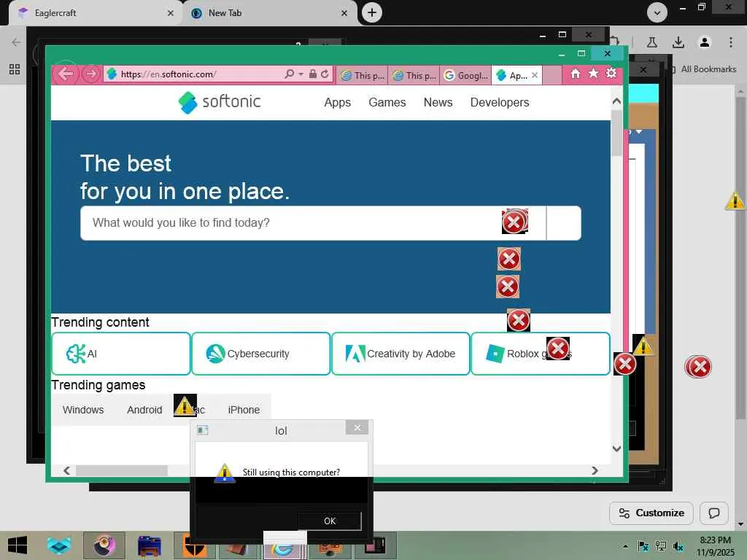Switch to the Eaglercraft Chrome tab

(x=96, y=13)
